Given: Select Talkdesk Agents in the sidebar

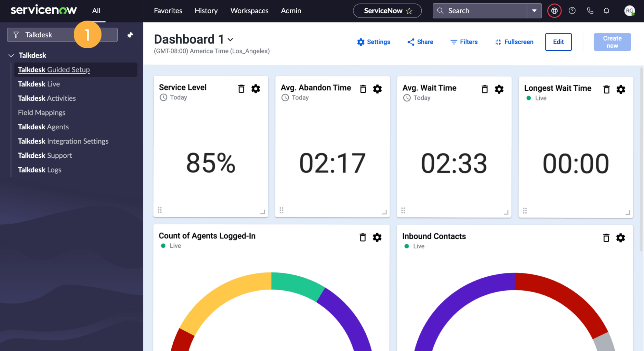Looking at the screenshot, I should [43, 127].
